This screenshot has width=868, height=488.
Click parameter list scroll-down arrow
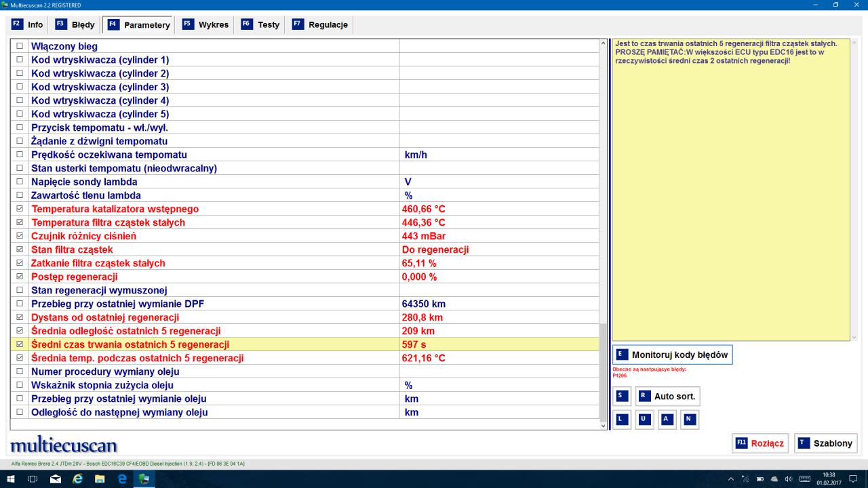coord(604,425)
